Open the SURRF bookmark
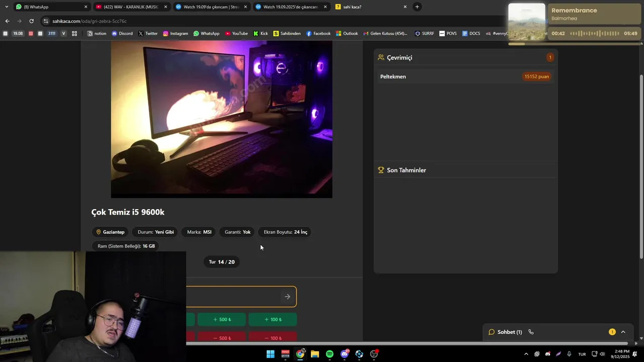 coord(425,34)
